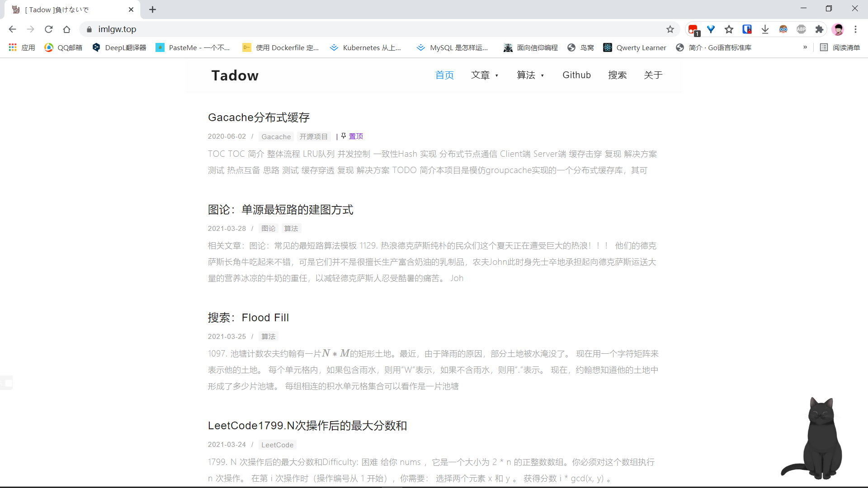Open a new browser tab

coord(153,9)
